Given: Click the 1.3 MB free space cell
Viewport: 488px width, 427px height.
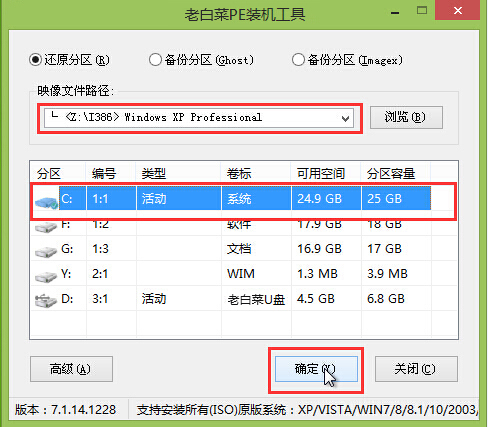Looking at the screenshot, I should pos(317,274).
